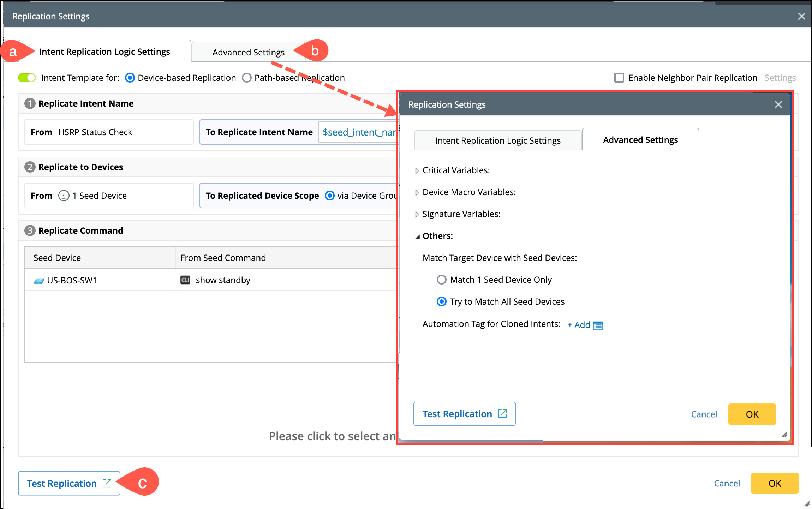Viewport: 812px width, 509px height.
Task: Enable Neighbor Pair Replication checkbox
Action: pyautogui.click(x=619, y=78)
